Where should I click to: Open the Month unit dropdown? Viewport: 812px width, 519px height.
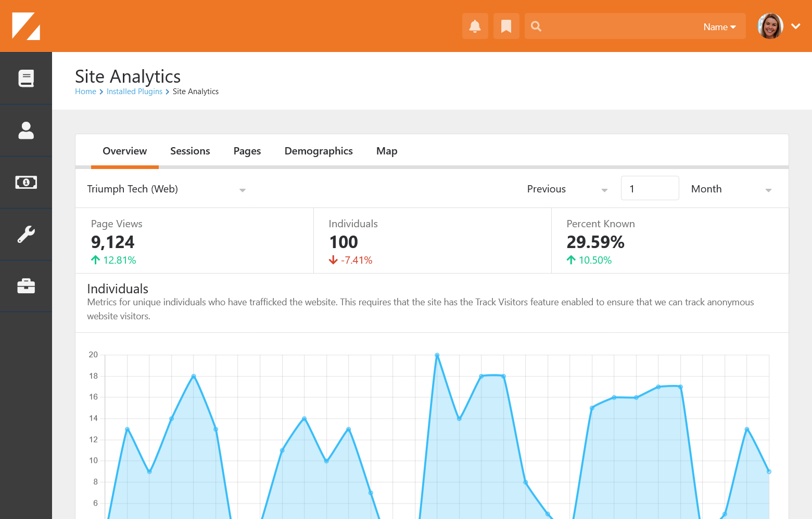click(x=731, y=189)
